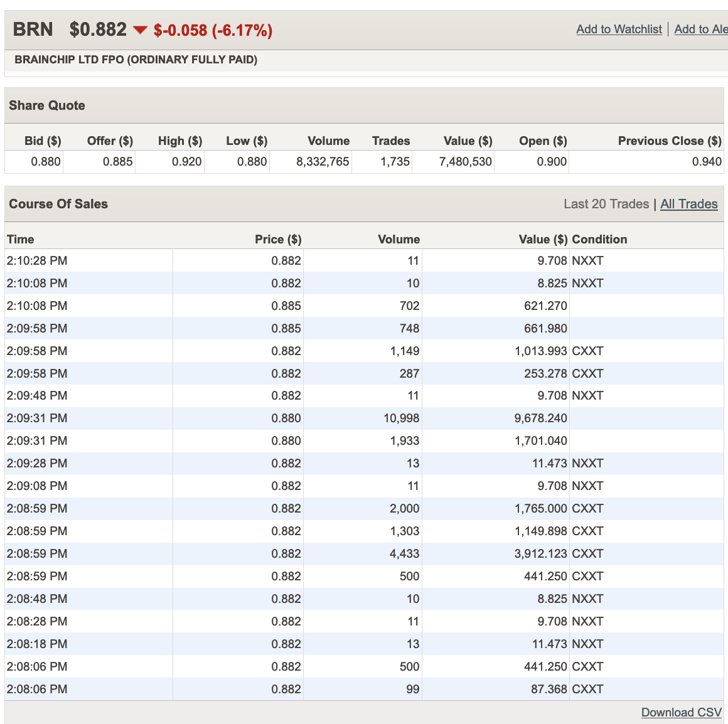Click the Condition column header
Screen dimensions: 728x724
599,239
